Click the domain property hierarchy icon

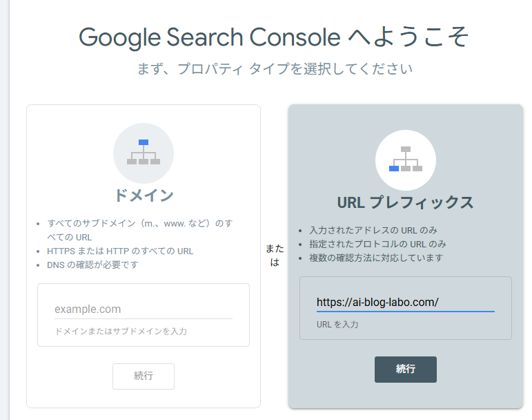(144, 153)
